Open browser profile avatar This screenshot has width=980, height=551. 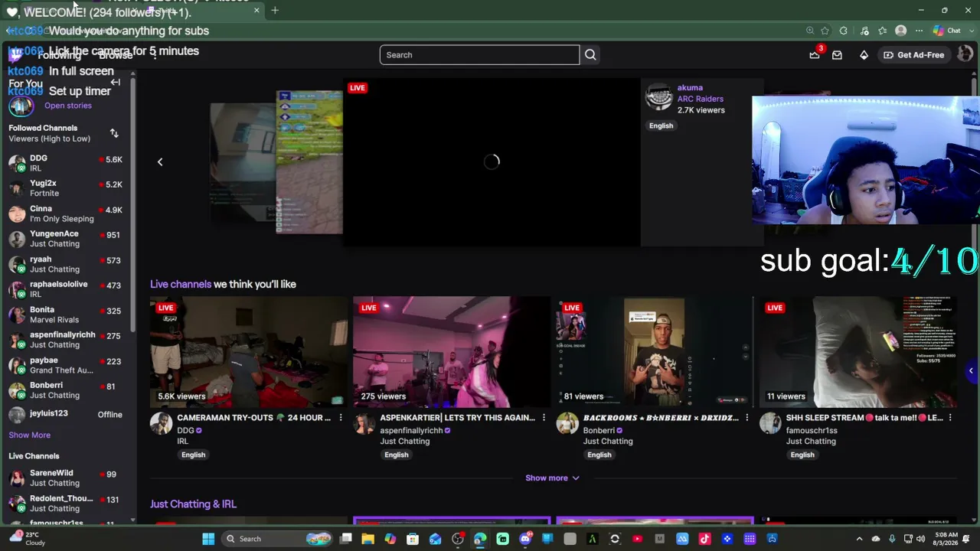click(901, 31)
